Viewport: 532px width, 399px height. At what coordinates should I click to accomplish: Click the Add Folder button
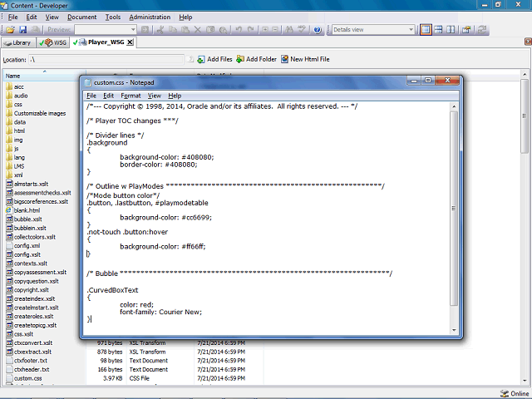tap(256, 59)
